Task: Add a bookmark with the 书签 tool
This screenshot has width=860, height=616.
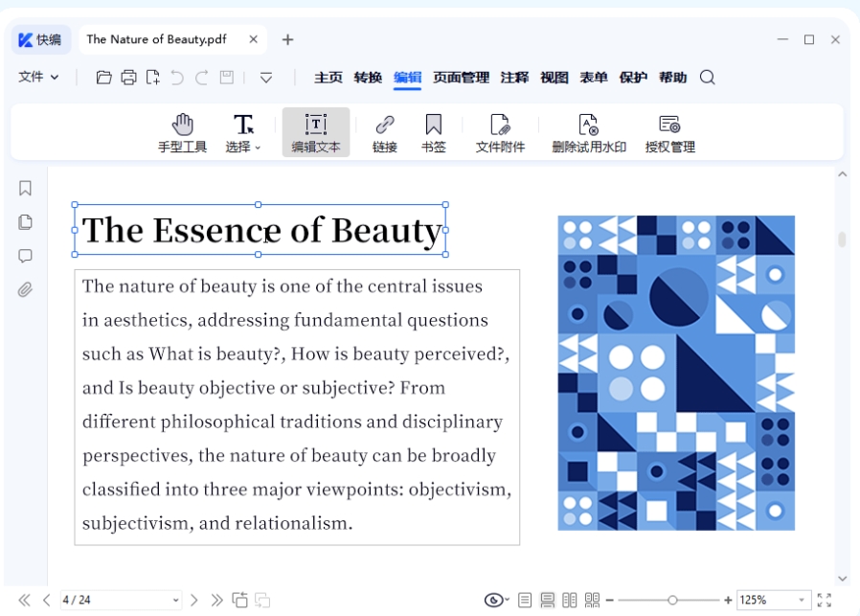Action: 433,131
